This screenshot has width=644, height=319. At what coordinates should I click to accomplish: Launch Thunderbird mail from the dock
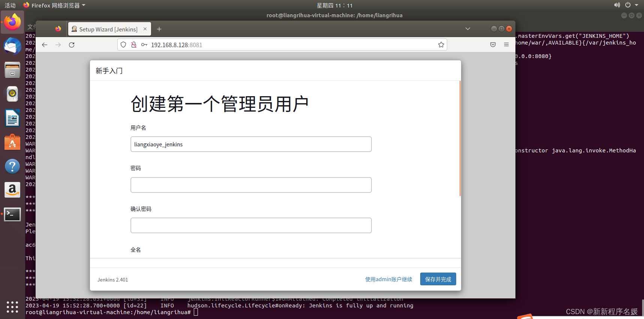click(x=12, y=46)
